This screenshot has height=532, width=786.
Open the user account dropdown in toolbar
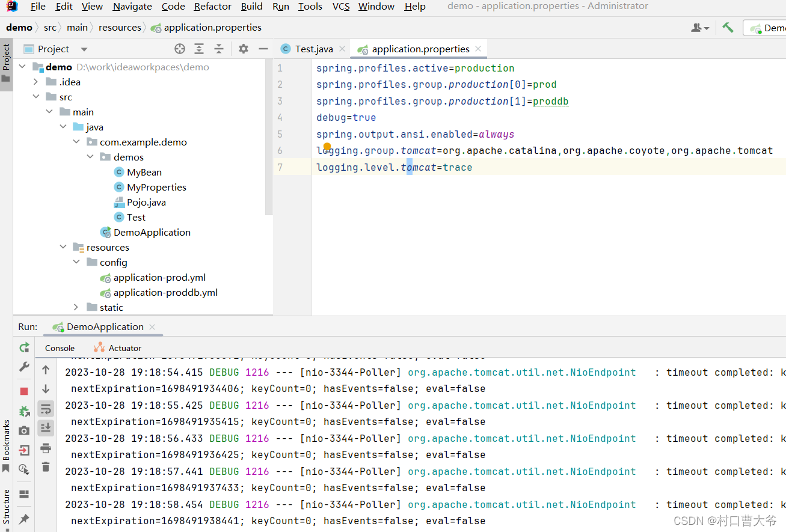click(700, 28)
